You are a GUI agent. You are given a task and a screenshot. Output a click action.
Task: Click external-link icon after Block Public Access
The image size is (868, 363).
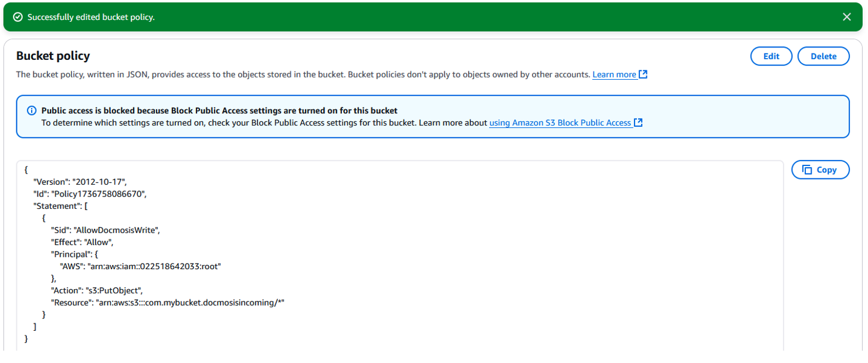(x=639, y=123)
